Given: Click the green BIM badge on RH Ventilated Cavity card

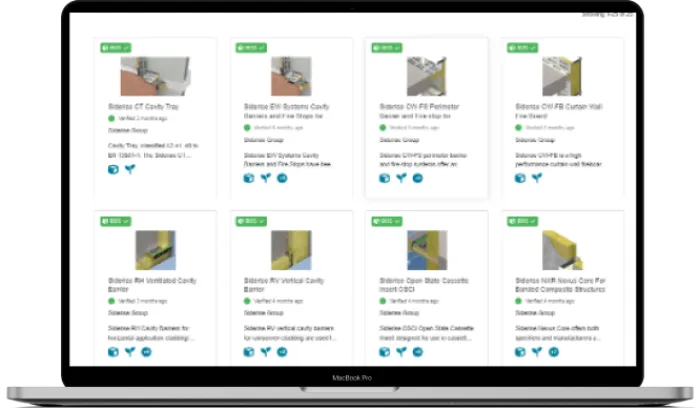Looking at the screenshot, I should [x=116, y=221].
